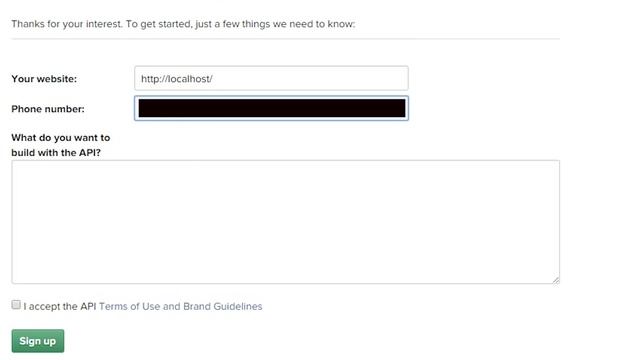Image resolution: width=640 pixels, height=360 pixels.
Task: Click the words "Brand Guidelines" in the link
Action: 222,306
